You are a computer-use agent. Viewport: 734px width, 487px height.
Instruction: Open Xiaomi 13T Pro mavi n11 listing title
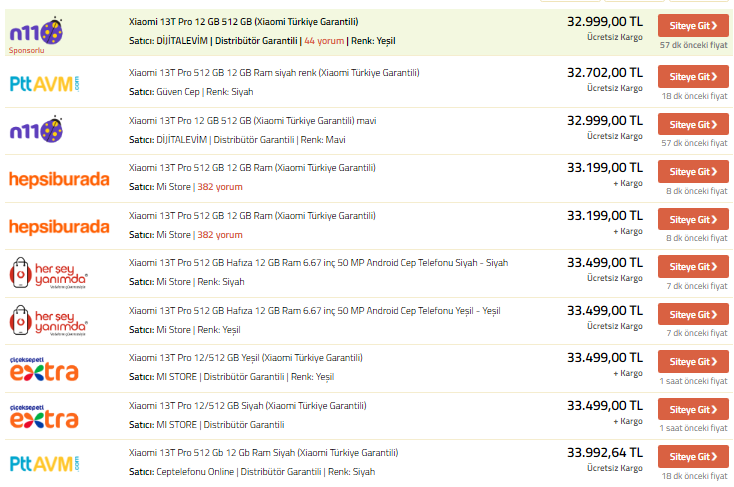(252, 121)
